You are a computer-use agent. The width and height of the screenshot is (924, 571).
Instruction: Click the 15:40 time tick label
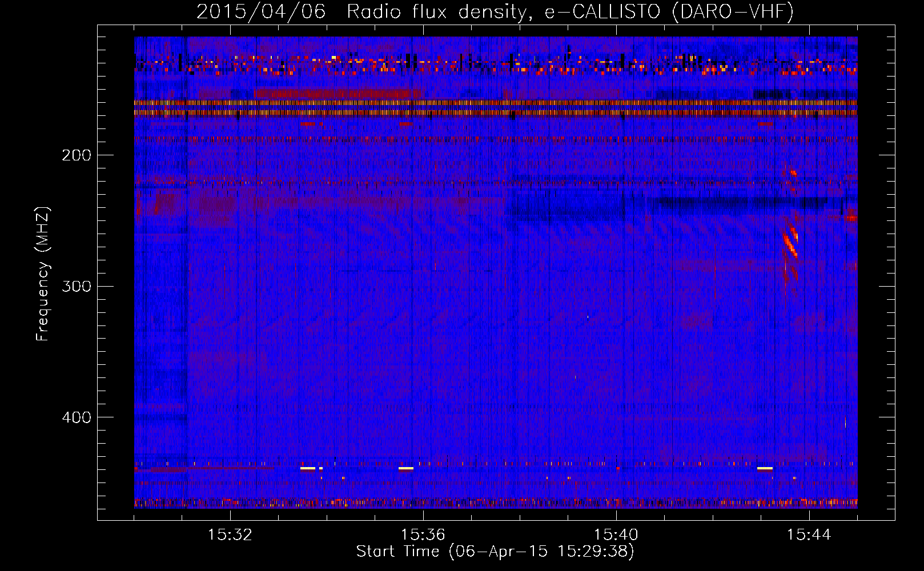pyautogui.click(x=616, y=534)
